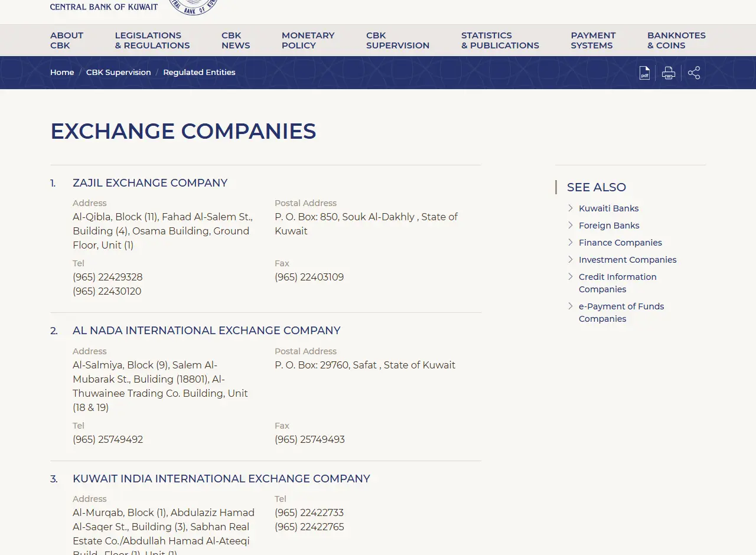This screenshot has width=756, height=555.
Task: Open the CBK News menu
Action: (x=236, y=40)
